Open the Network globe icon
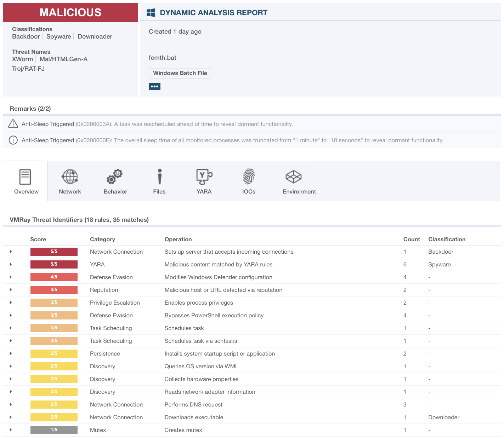The height and width of the screenshot is (438, 504). (x=70, y=177)
